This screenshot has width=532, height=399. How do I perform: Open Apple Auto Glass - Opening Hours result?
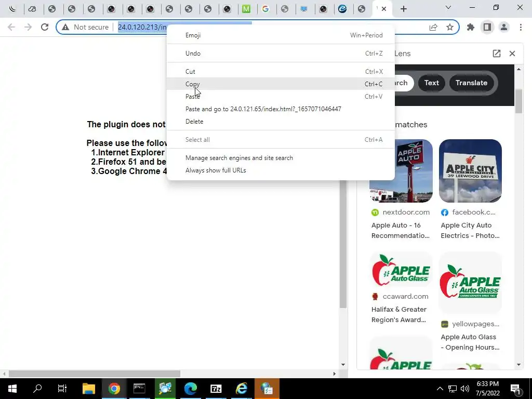[x=470, y=342]
